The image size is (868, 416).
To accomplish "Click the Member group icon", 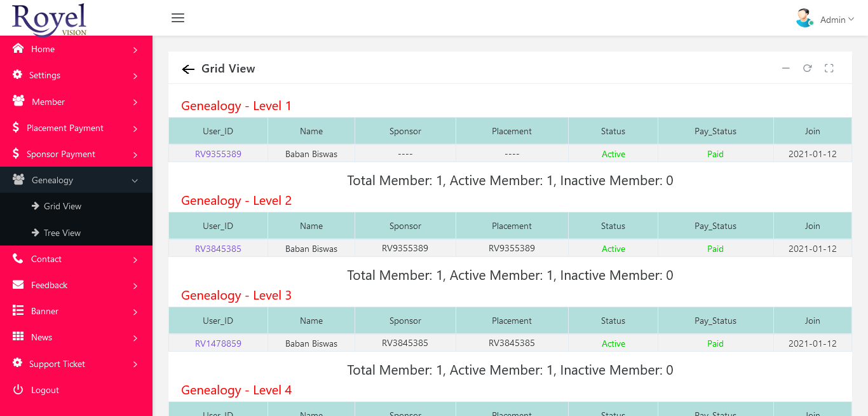I will tap(18, 101).
